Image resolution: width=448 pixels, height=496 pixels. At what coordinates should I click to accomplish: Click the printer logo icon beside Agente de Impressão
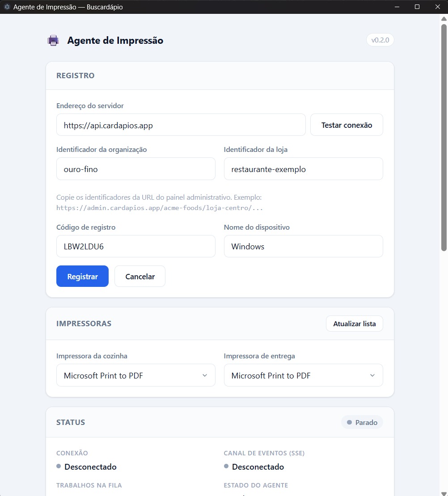click(53, 41)
